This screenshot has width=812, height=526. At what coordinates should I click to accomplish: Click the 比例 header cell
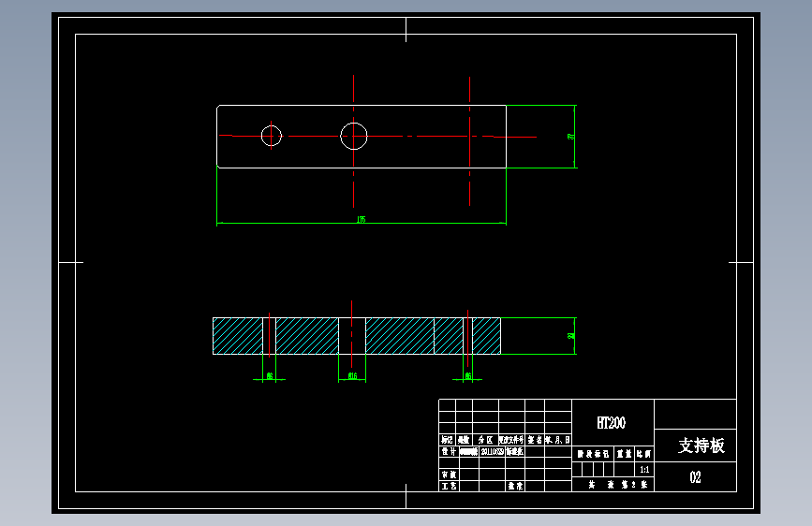[x=643, y=454]
